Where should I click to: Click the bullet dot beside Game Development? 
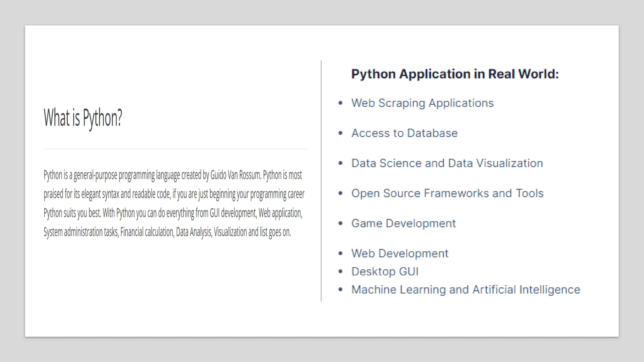pyautogui.click(x=340, y=223)
